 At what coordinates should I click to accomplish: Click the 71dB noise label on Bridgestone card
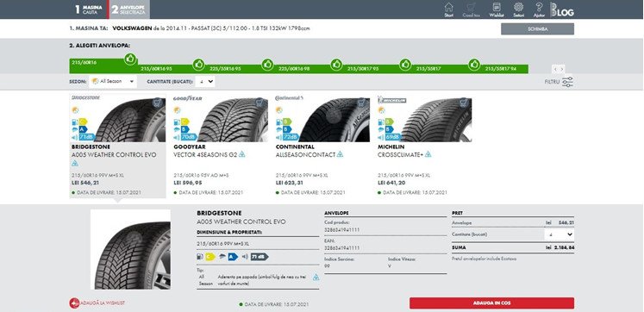[87, 137]
